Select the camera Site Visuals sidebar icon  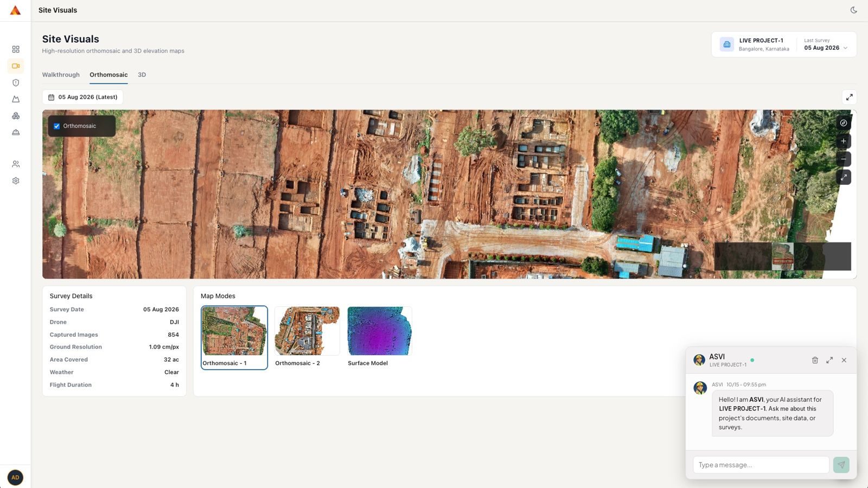16,66
